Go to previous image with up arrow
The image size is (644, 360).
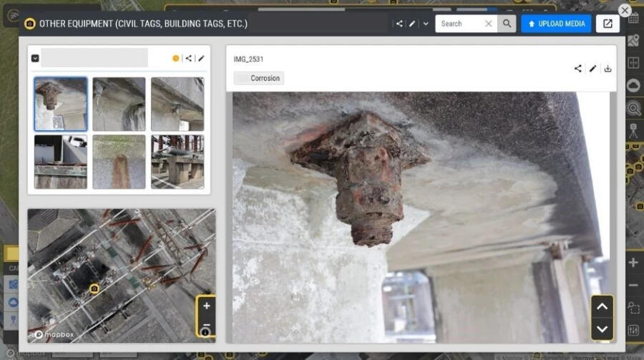click(x=602, y=307)
